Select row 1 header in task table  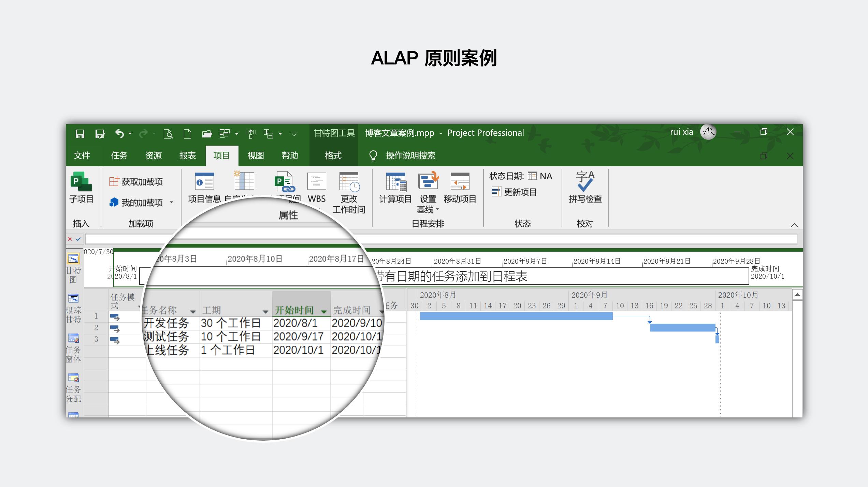(96, 316)
